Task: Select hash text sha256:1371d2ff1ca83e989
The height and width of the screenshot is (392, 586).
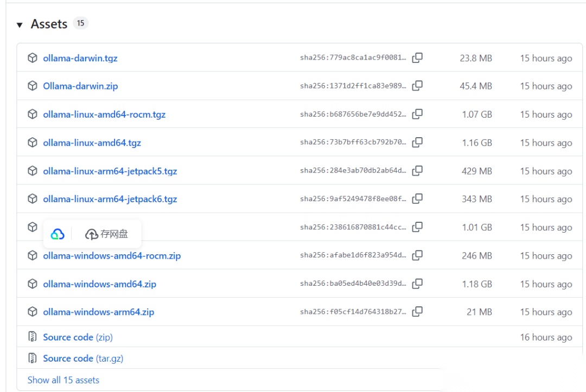Action: 353,86
